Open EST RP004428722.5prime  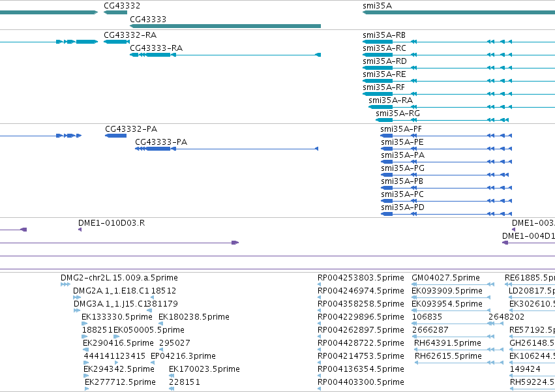361,343
